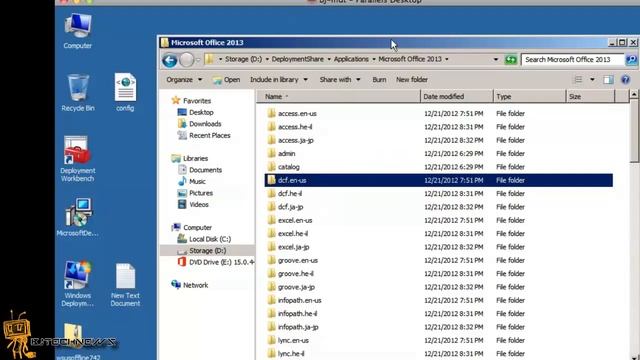Open Recent Places under Favorites

click(204, 136)
